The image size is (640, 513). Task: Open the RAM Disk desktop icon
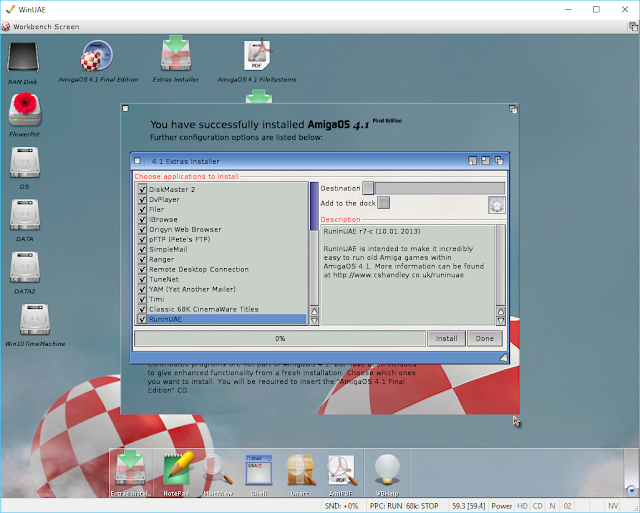[x=23, y=59]
